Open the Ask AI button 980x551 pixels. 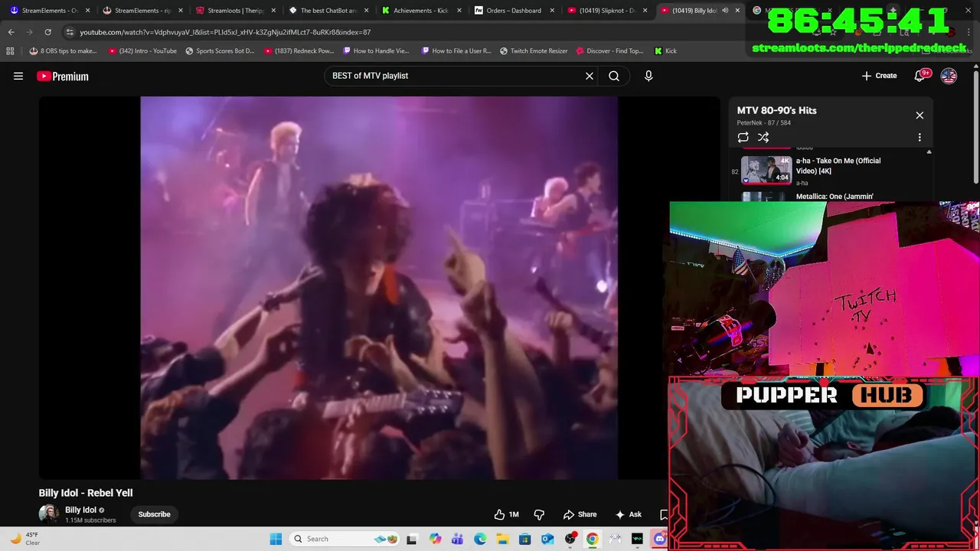tap(629, 514)
